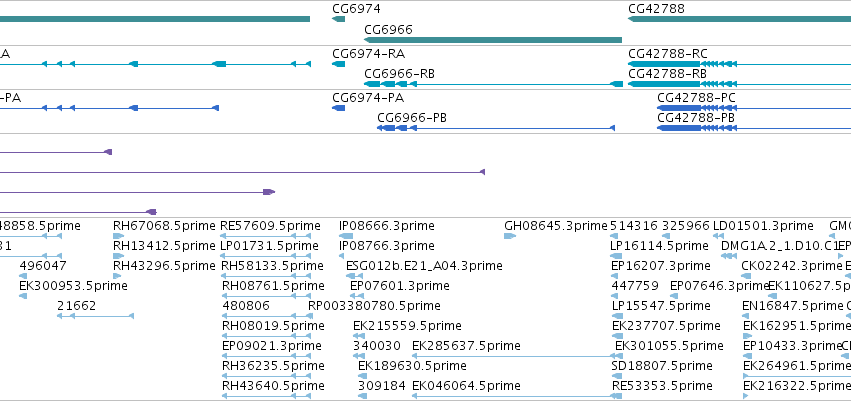Open the RH67068.5prime EST entry
Image resolution: width=851 pixels, height=401 pixels.
pyautogui.click(x=118, y=236)
